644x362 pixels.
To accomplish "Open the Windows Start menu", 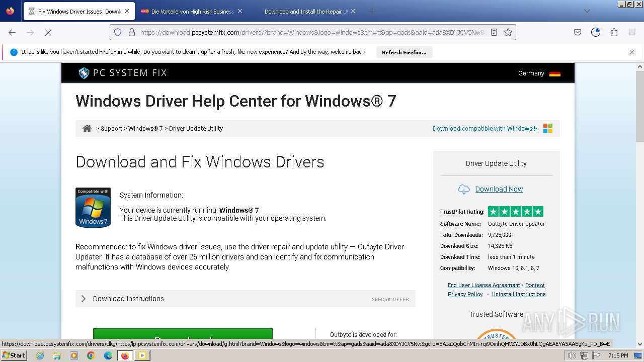I will (x=14, y=355).
